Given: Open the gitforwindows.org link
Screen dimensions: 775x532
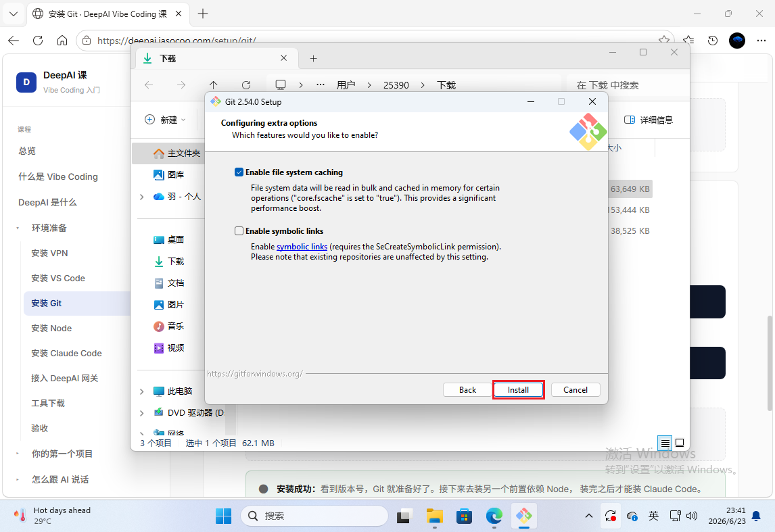Looking at the screenshot, I should pyautogui.click(x=254, y=373).
